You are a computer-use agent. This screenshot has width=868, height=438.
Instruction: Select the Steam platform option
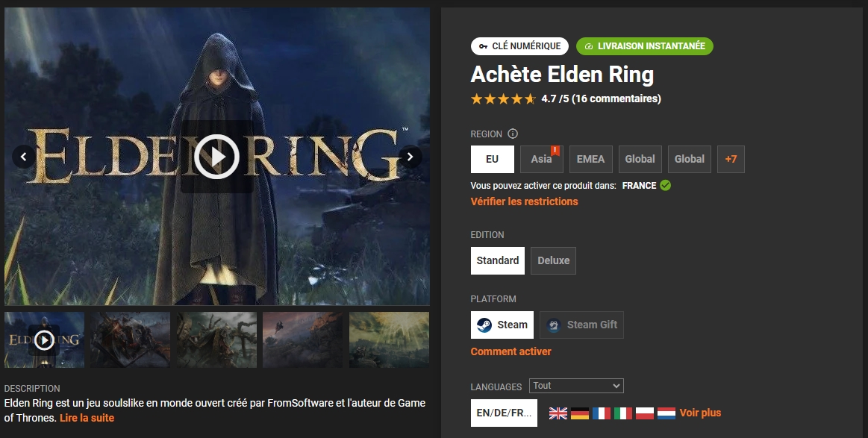pyautogui.click(x=502, y=325)
